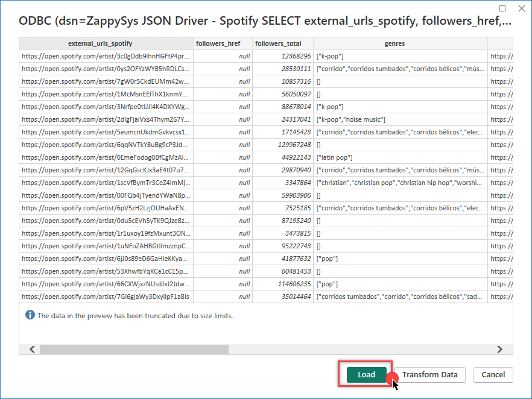Click the followers_total value 7525185
This screenshot has width=532, height=399.
(283, 208)
